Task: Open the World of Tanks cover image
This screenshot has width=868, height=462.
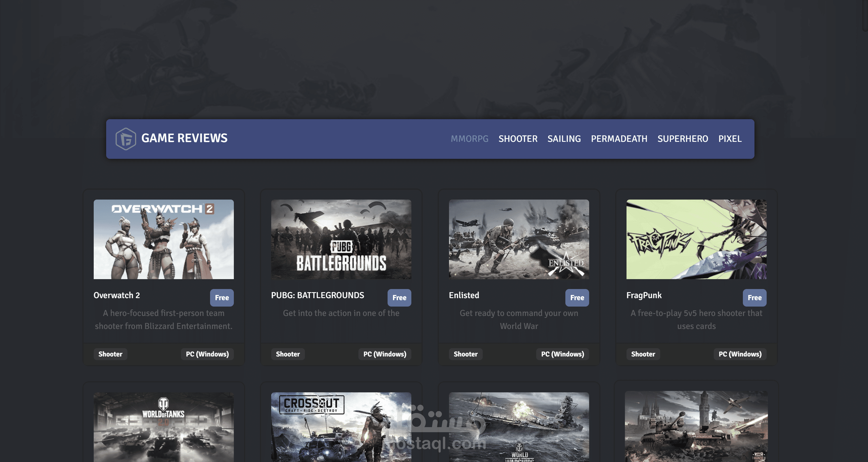Action: 164,427
